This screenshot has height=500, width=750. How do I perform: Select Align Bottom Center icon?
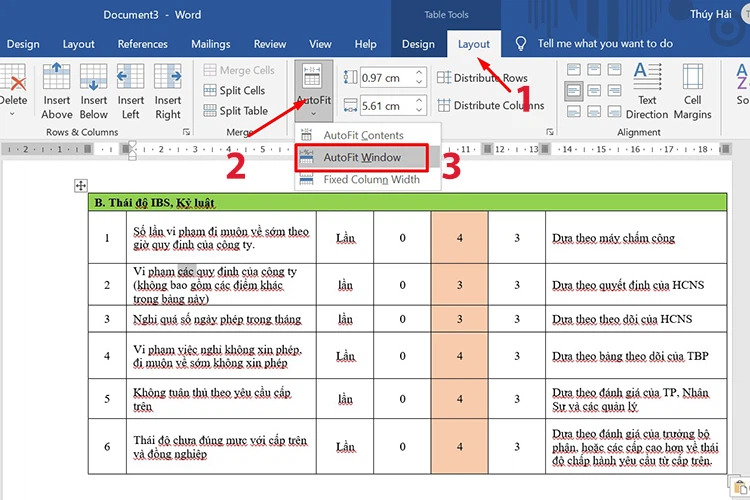(x=594, y=111)
